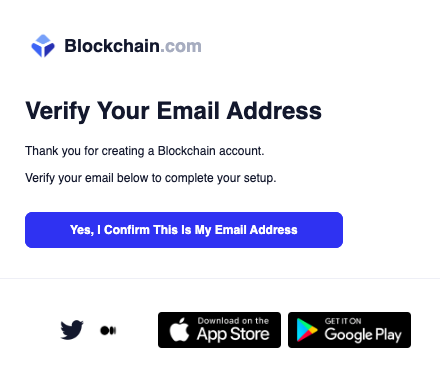Image resolution: width=440 pixels, height=380 pixels.
Task: Click the large 'App Store' badge text
Action: 233,334
